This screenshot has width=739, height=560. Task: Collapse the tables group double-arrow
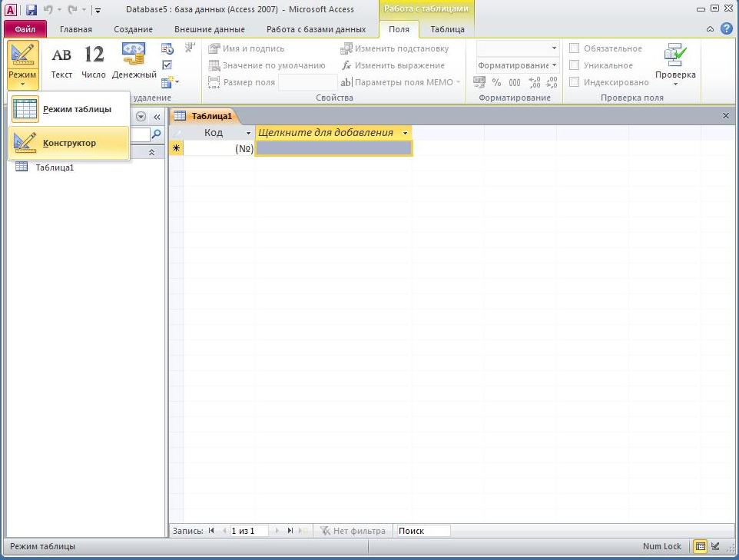click(x=151, y=152)
